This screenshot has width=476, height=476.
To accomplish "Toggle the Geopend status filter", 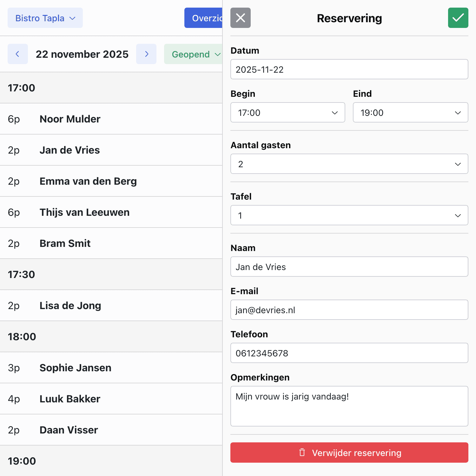I will pyautogui.click(x=193, y=55).
